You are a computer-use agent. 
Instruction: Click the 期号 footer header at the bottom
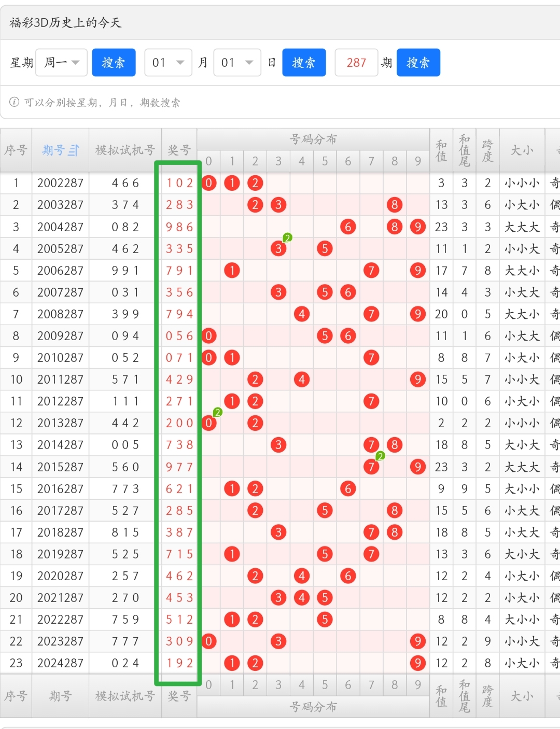pos(60,696)
